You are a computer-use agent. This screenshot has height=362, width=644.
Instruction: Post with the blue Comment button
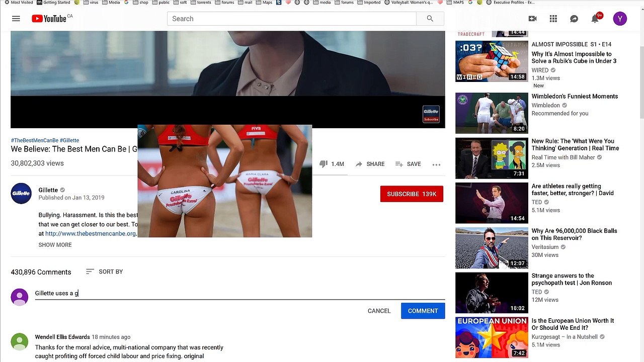[x=423, y=311]
